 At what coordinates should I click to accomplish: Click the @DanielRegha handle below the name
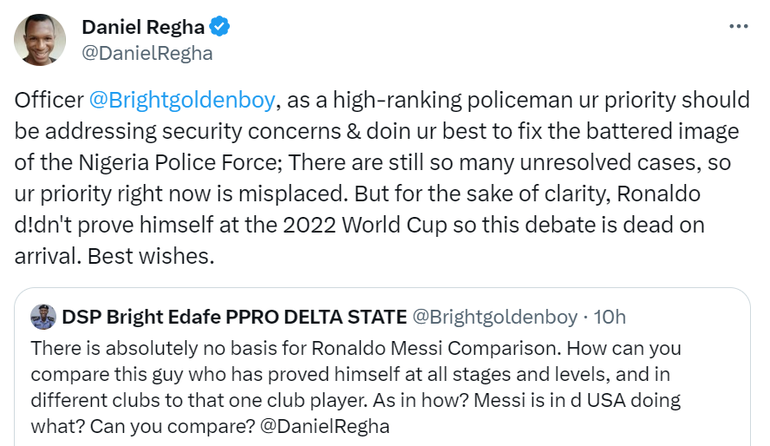[147, 53]
